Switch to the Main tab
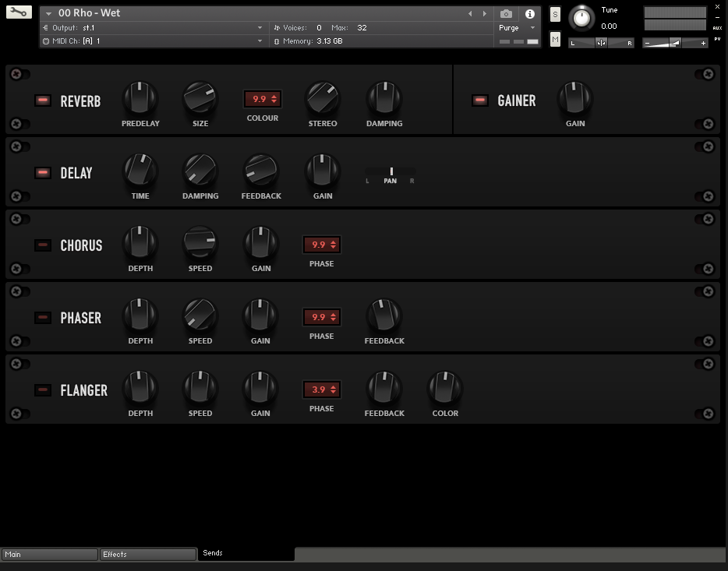Image resolution: width=728 pixels, height=571 pixels. point(50,555)
